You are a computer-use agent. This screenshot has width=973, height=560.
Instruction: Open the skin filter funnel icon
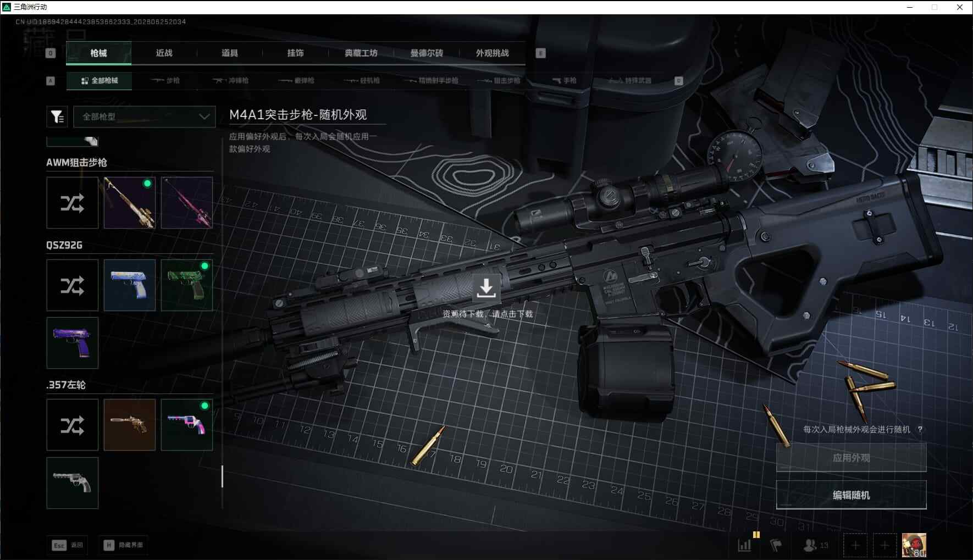point(57,117)
